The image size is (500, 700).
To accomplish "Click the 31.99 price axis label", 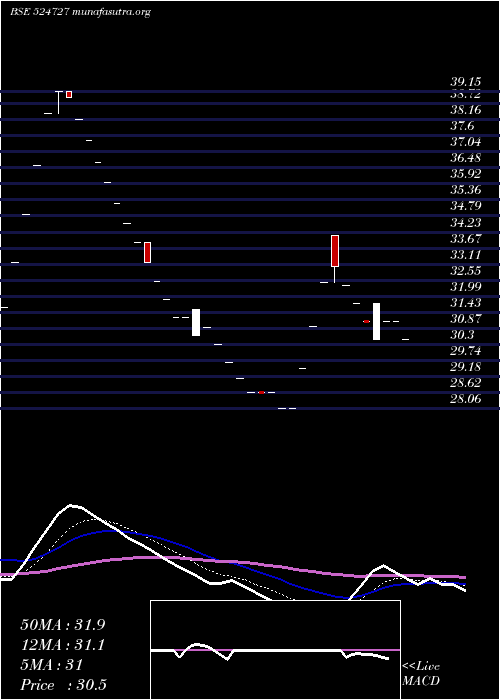I will [x=465, y=287].
